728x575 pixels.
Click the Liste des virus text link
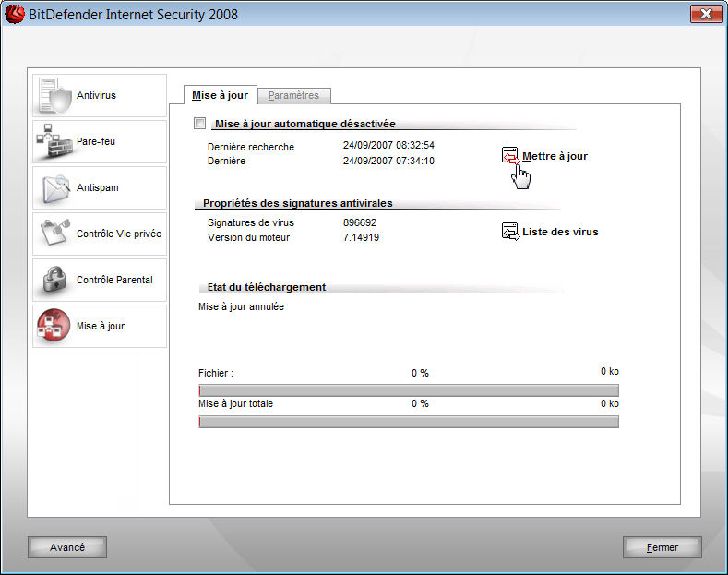click(x=560, y=232)
